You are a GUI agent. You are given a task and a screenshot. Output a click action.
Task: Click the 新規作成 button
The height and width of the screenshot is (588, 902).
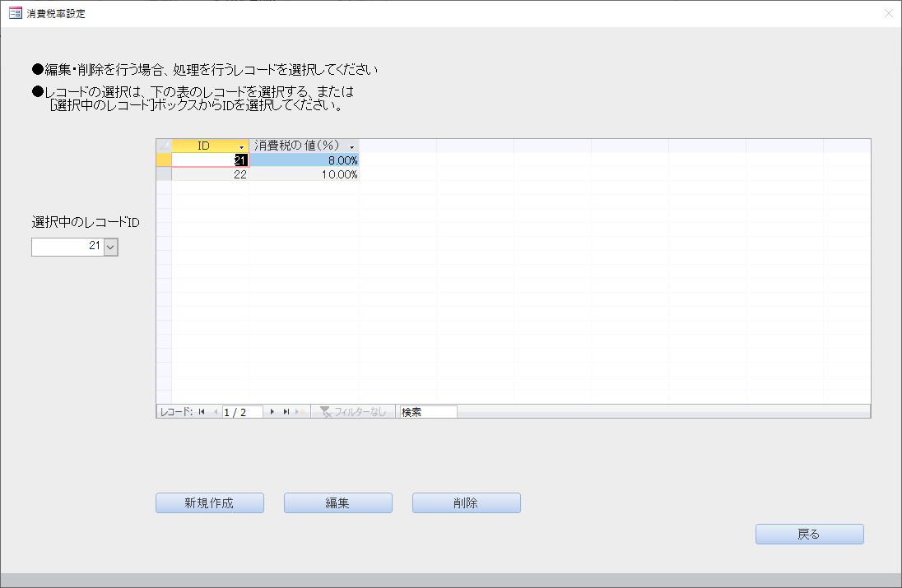pyautogui.click(x=210, y=503)
